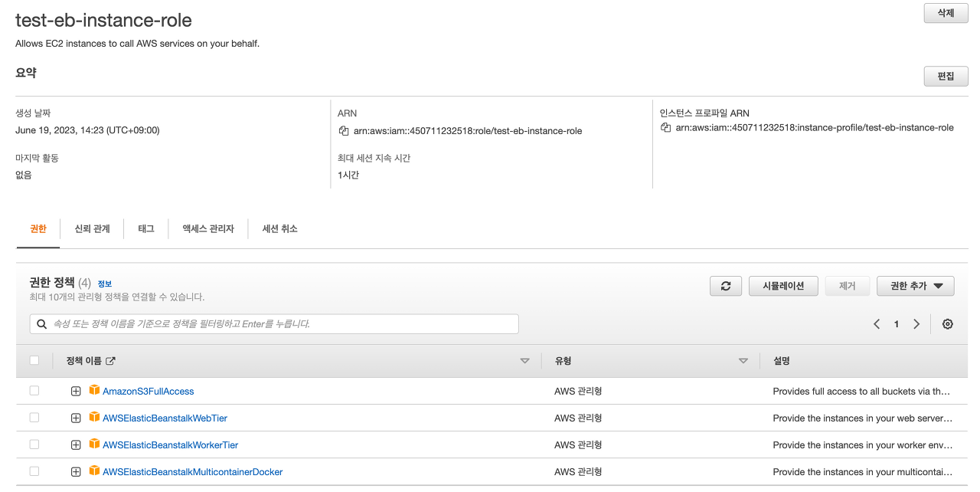Click creation date June 19, 2023 text
The height and width of the screenshot is (492, 980).
87,130
